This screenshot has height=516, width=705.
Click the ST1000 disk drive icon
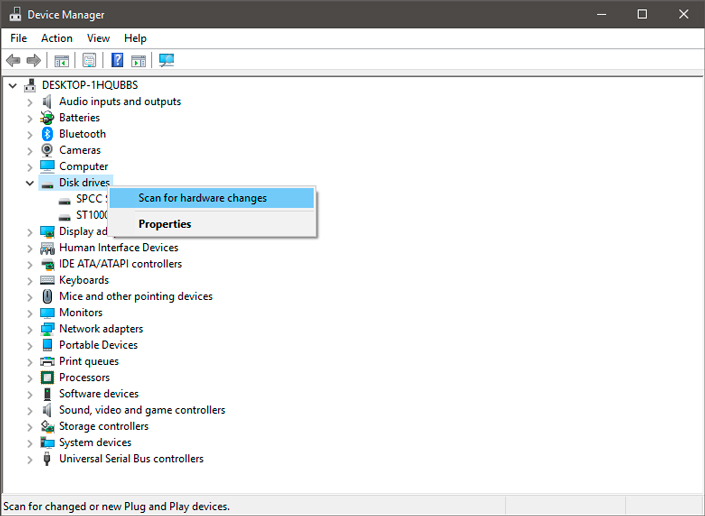click(65, 216)
